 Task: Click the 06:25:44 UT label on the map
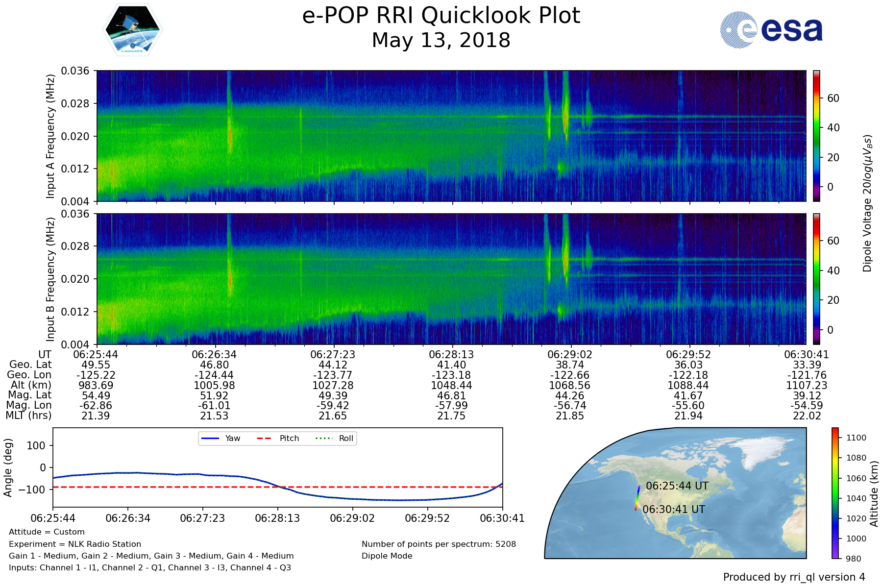click(x=677, y=486)
